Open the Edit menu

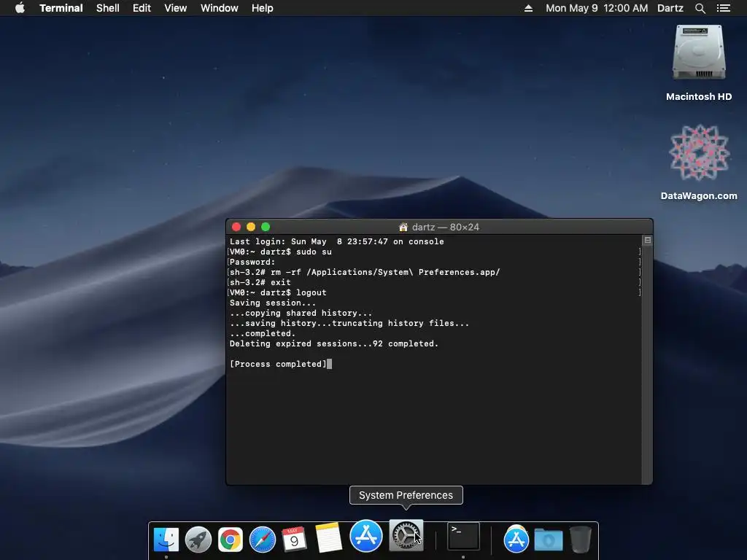142,8
